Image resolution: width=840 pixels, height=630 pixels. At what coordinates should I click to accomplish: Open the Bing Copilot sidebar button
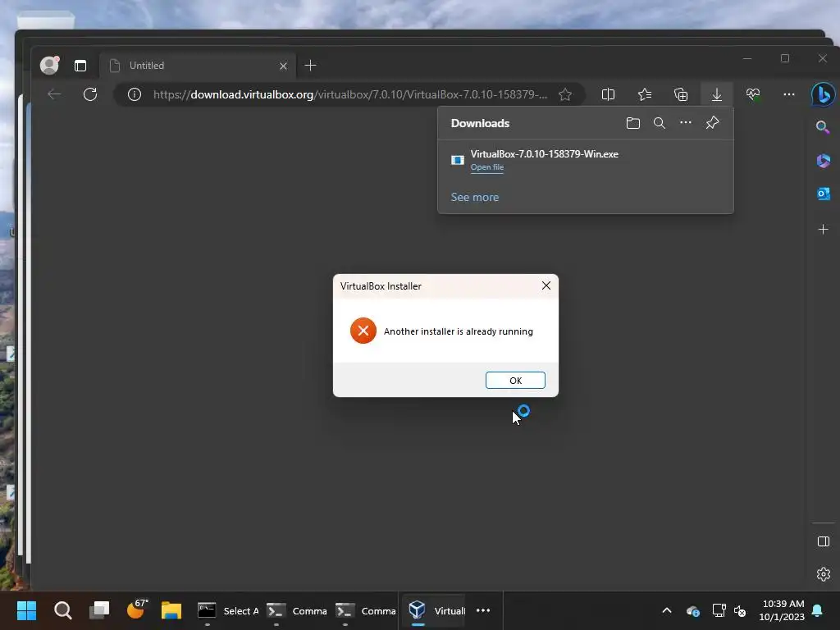[824, 94]
